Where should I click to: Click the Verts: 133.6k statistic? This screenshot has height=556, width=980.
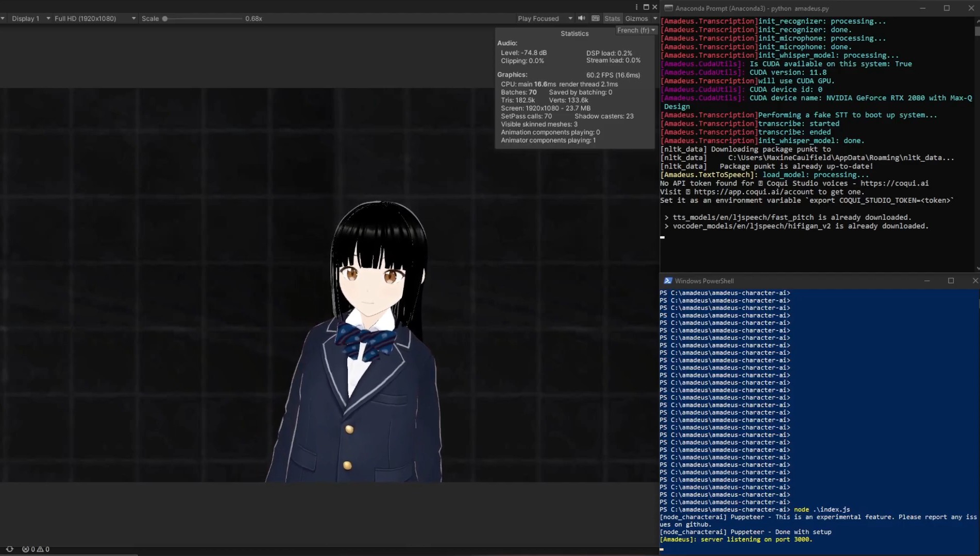click(568, 100)
